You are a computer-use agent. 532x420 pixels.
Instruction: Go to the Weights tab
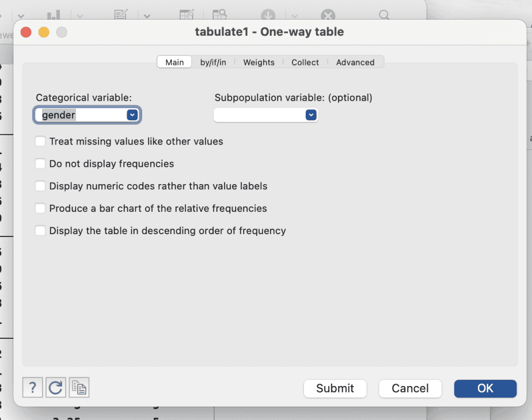coord(259,62)
